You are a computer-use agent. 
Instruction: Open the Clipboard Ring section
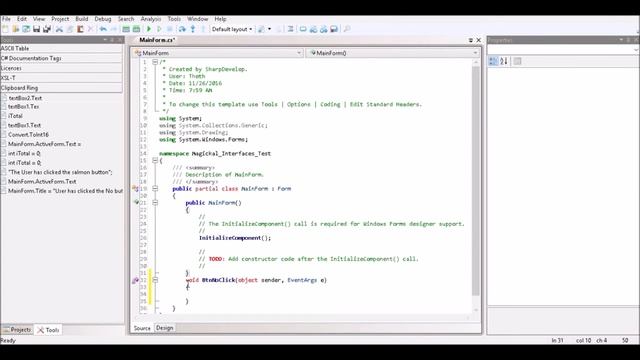pos(61,88)
